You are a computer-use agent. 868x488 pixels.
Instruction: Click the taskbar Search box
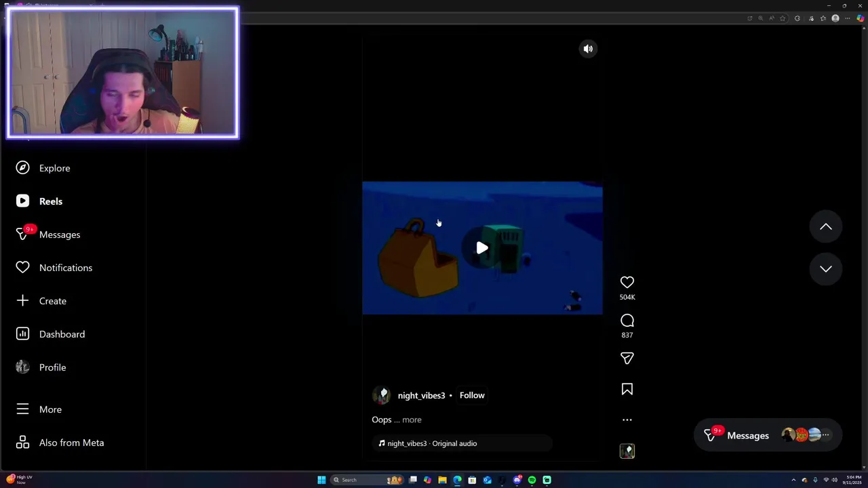(367, 480)
